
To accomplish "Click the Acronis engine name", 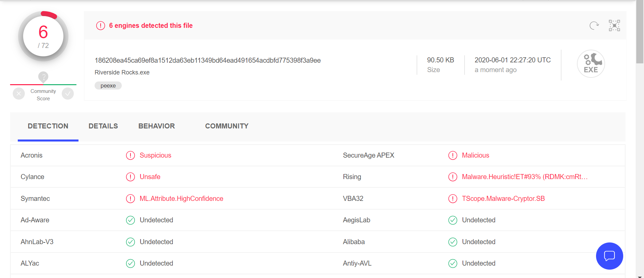I will click(x=32, y=155).
